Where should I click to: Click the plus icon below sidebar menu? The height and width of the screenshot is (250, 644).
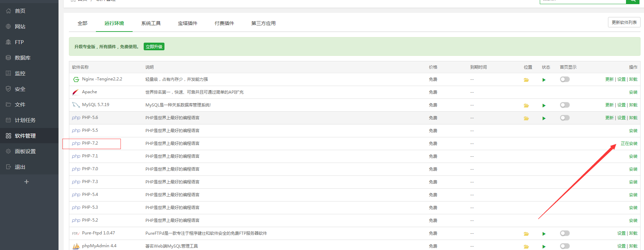(x=26, y=182)
